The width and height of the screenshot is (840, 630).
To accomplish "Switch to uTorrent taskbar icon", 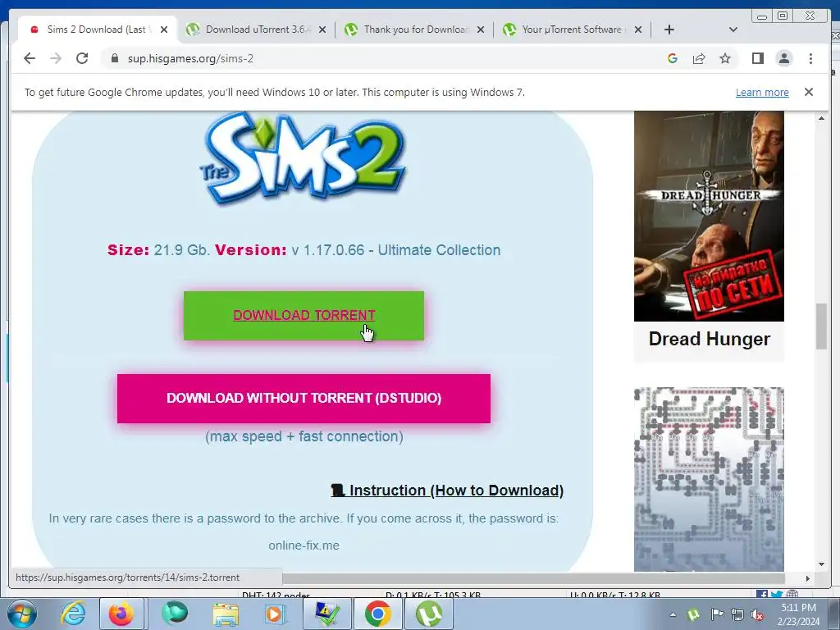I will pos(428,614).
